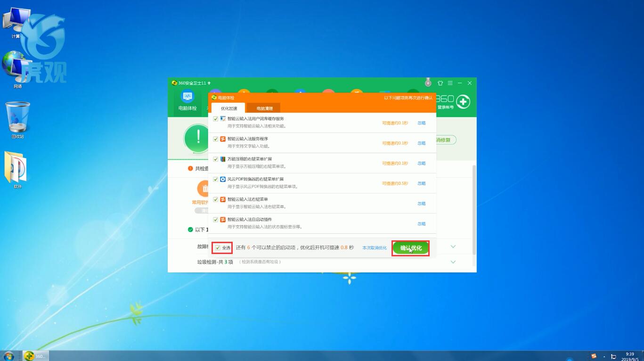Click the 智能云输入法右键菜单 app icon
The width and height of the screenshot is (644, 361).
click(x=223, y=199)
